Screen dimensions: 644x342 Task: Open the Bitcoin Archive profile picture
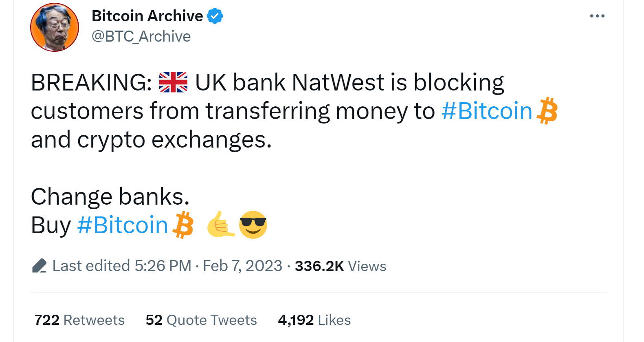coord(55,27)
